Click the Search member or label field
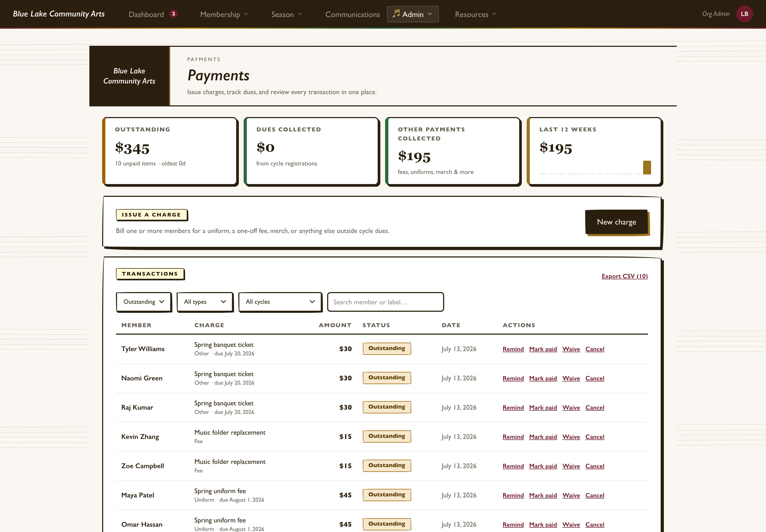 point(385,302)
